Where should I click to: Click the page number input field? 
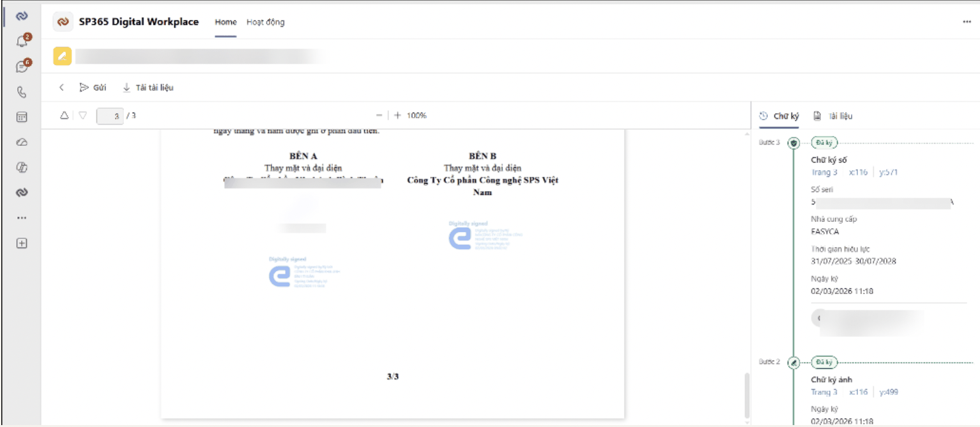pyautogui.click(x=110, y=116)
